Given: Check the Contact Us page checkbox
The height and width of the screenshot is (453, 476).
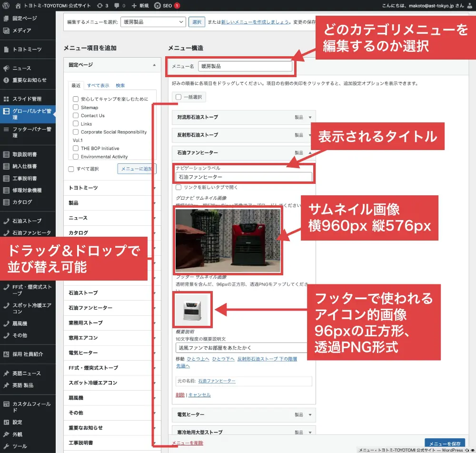Looking at the screenshot, I should [76, 115].
